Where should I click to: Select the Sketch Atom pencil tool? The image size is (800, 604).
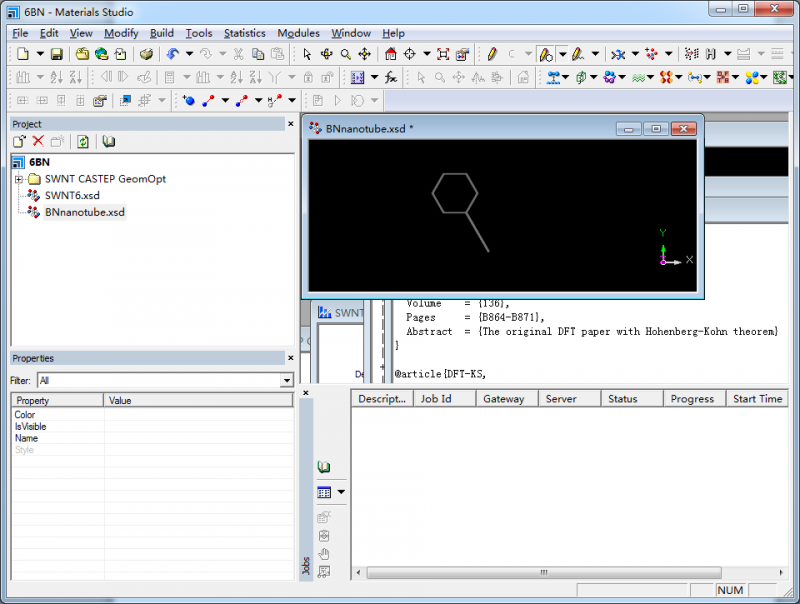[492, 54]
